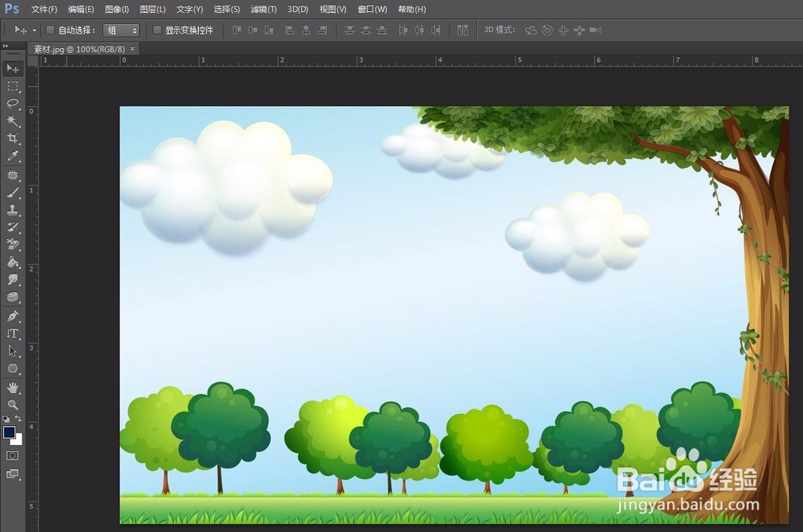Click the 3D rotate mode icon
The height and width of the screenshot is (532, 803).
click(531, 30)
